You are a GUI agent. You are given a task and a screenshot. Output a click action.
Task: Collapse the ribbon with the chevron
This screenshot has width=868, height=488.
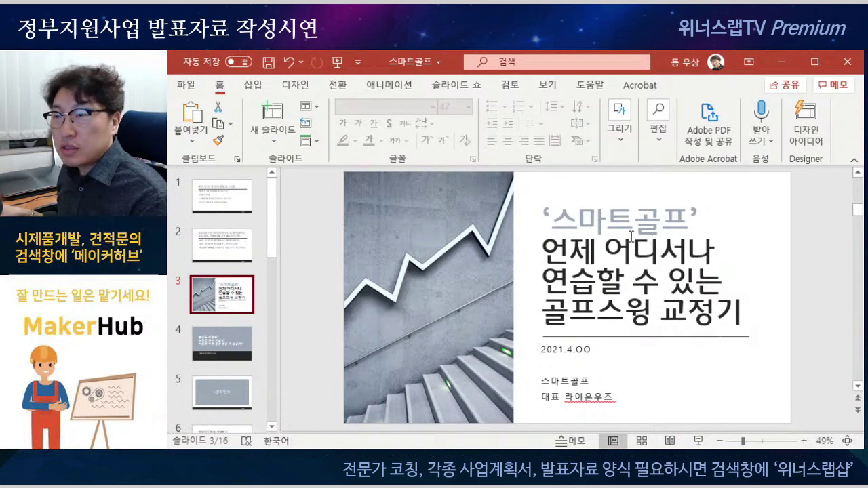click(854, 159)
